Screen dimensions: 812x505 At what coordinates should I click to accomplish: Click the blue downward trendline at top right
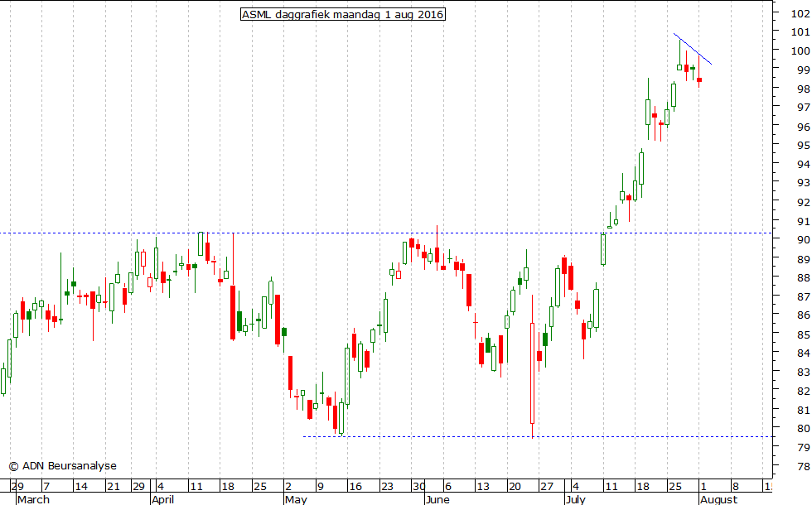[694, 50]
